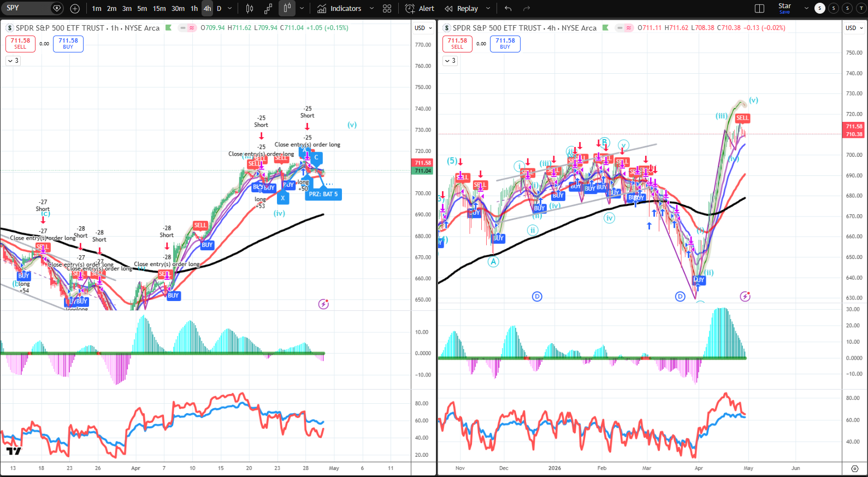Open indicator templates grid icon
The width and height of the screenshot is (868, 477).
(x=387, y=9)
